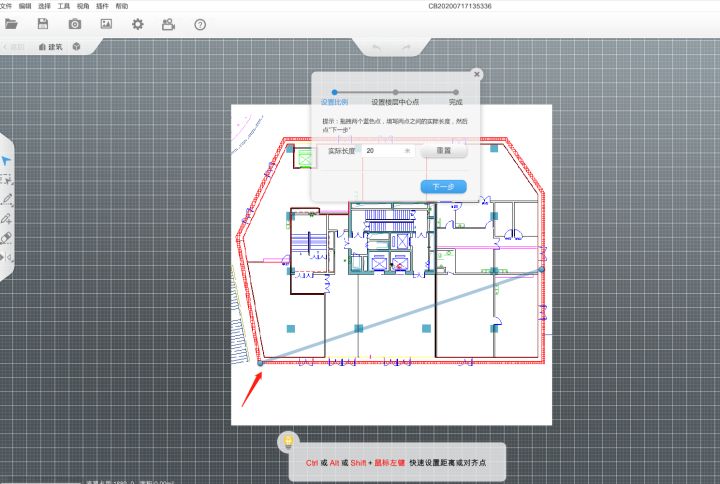Start recording with the video camera icon

169,24
